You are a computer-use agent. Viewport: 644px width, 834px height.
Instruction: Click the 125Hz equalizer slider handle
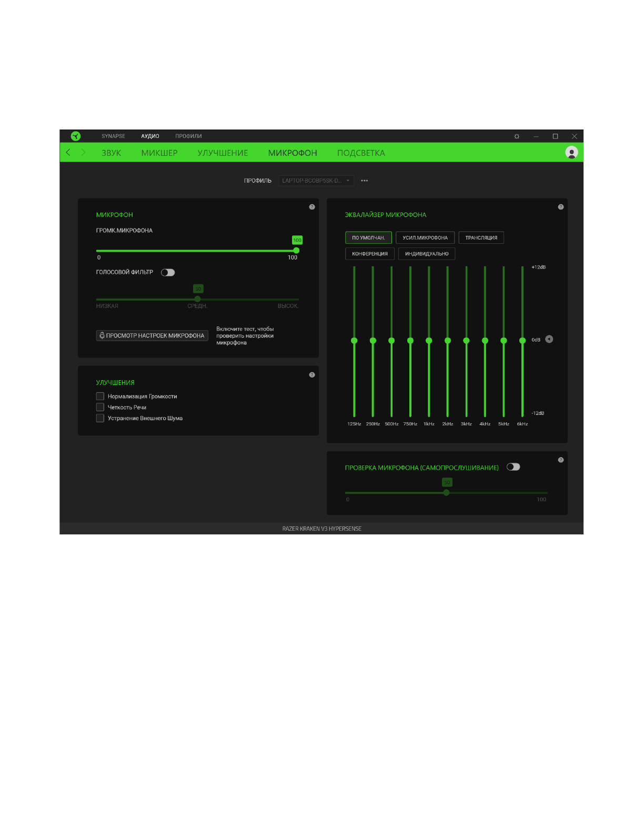(x=354, y=341)
